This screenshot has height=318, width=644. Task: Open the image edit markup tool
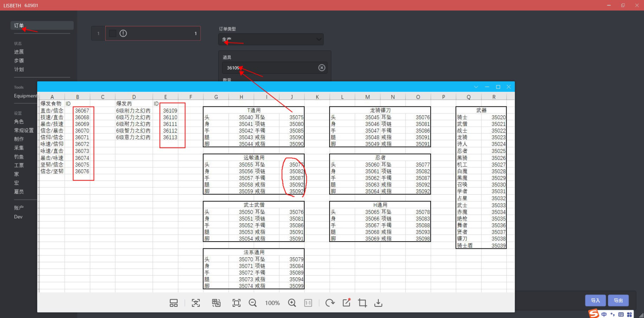[x=347, y=303]
